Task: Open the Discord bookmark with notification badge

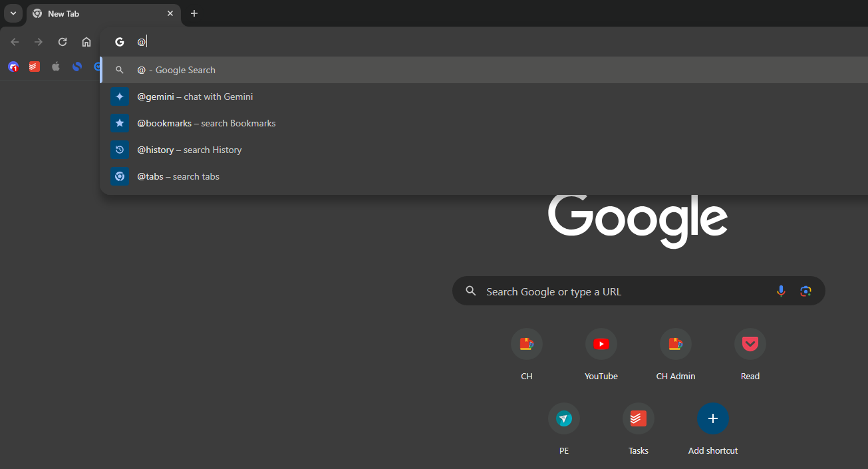Action: (x=13, y=67)
